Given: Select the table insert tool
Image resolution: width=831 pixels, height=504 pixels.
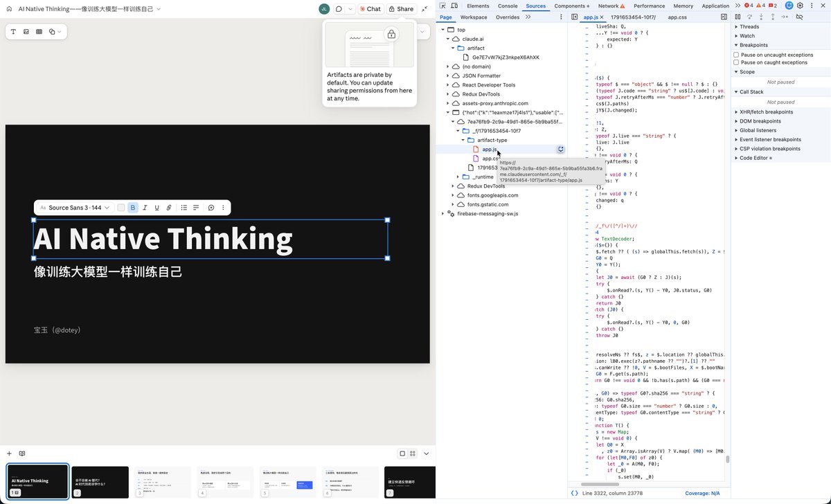Looking at the screenshot, I should tap(39, 32).
